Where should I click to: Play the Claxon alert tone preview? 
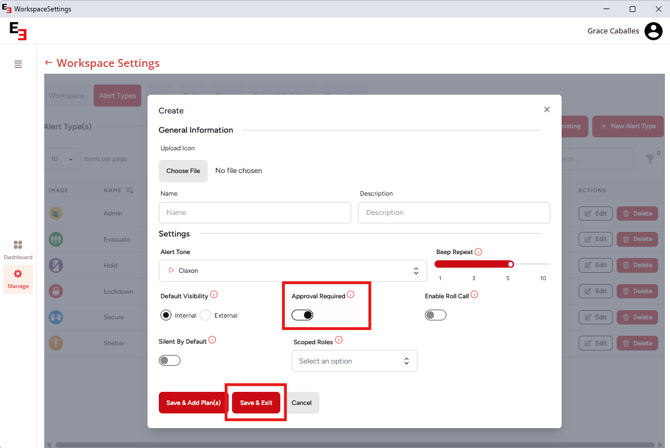click(171, 271)
